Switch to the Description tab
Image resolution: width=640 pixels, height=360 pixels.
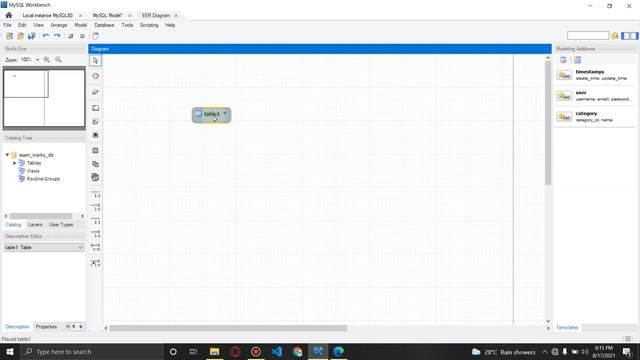17,327
